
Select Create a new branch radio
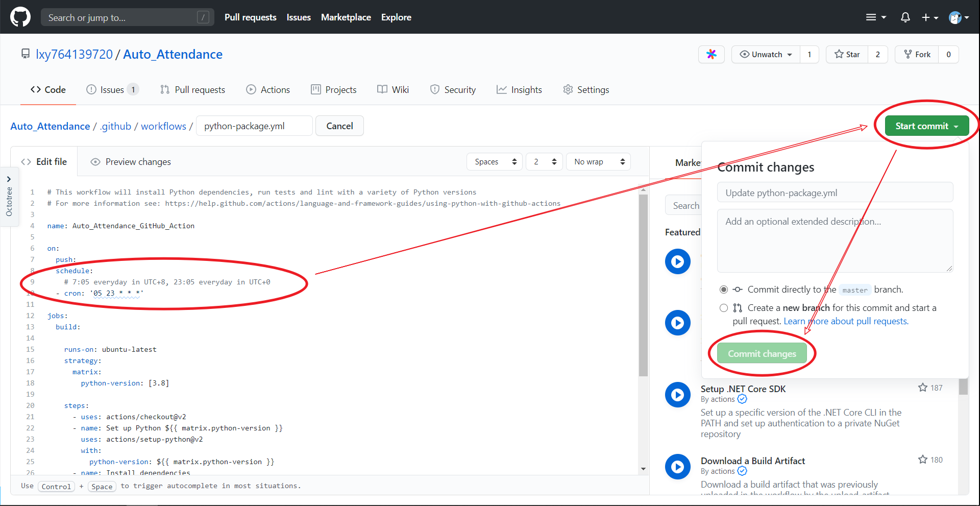pos(724,308)
